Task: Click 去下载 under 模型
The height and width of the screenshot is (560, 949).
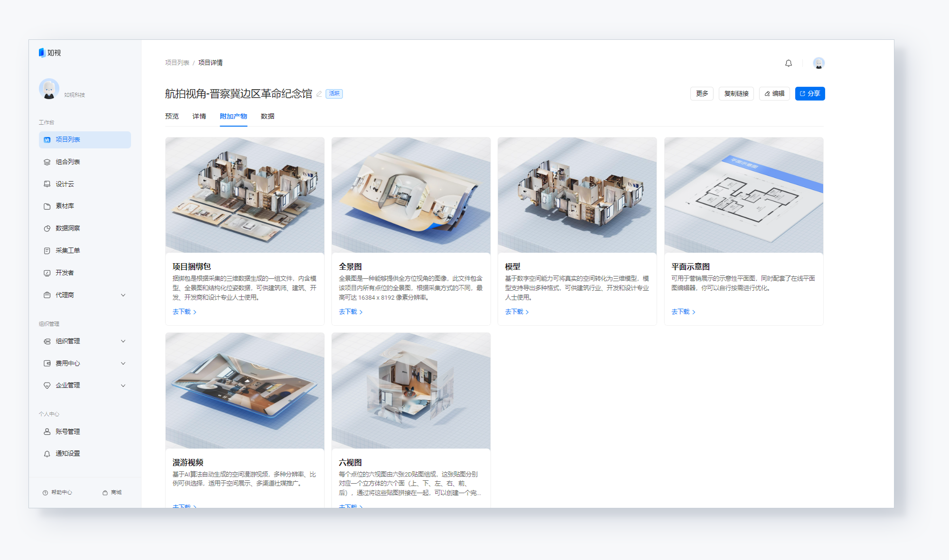Action: [x=517, y=312]
